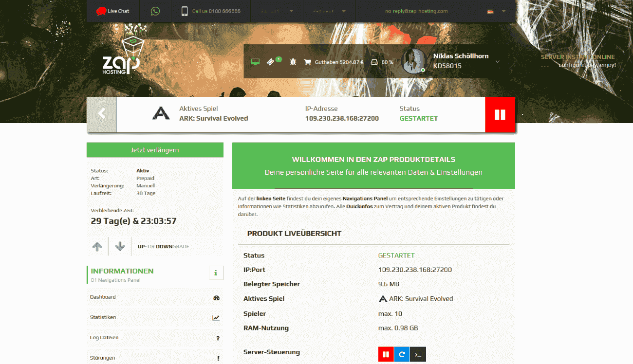Viewport: 633px width, 364px height.
Task: Click the upgrade up arrow
Action: click(x=97, y=246)
